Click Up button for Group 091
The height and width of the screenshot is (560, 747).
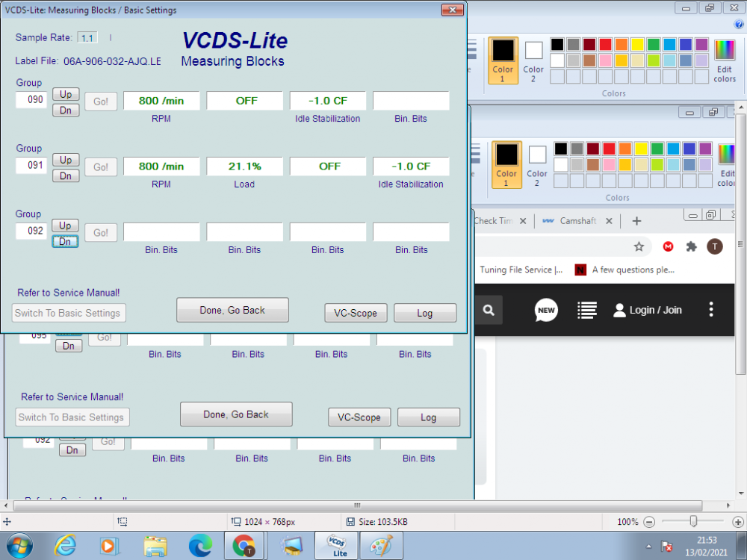(66, 160)
